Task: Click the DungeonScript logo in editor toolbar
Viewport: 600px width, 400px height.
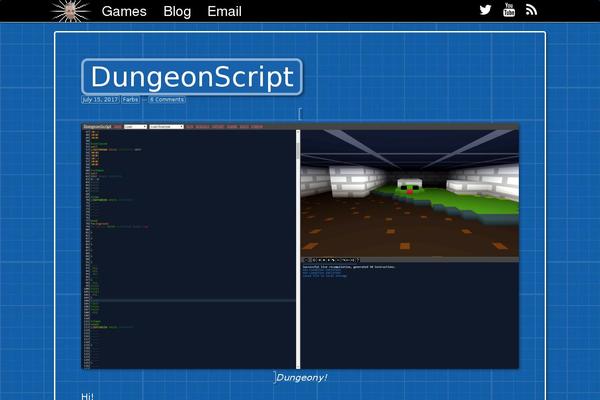Action: coord(96,127)
